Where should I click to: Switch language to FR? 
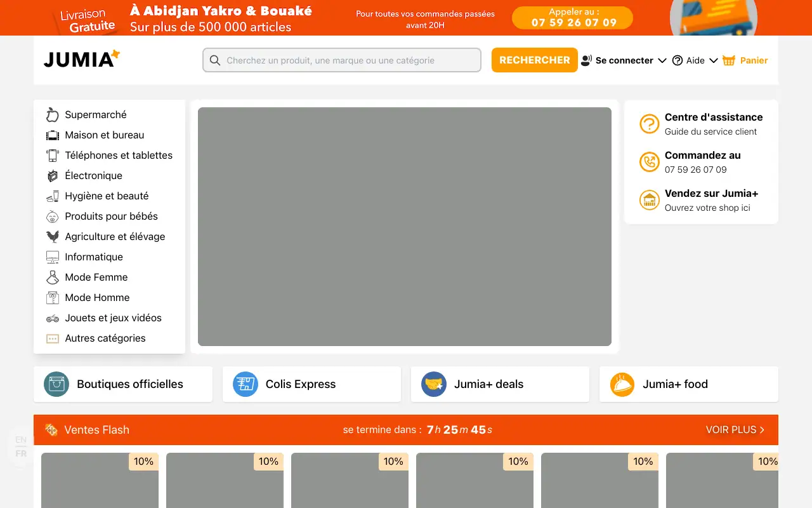21,453
